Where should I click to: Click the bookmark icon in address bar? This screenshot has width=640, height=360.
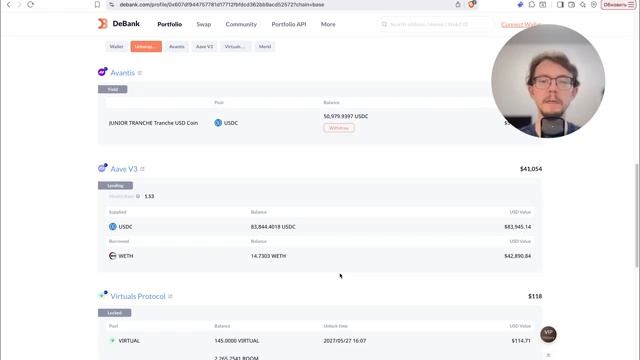click(x=97, y=4)
